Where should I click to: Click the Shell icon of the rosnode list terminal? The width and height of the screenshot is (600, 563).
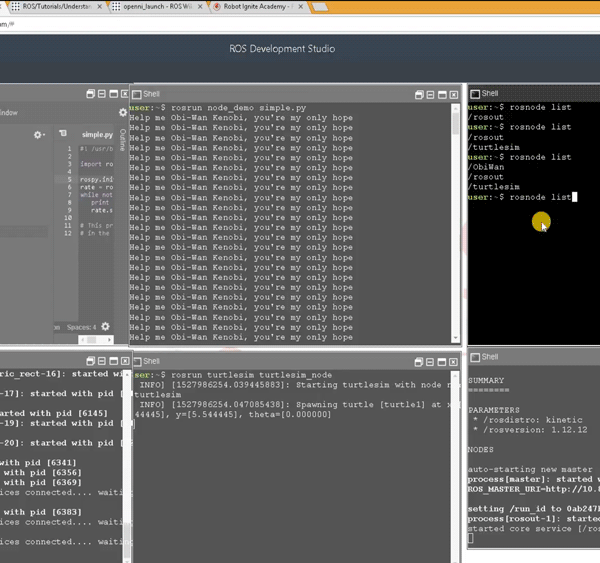pos(475,94)
